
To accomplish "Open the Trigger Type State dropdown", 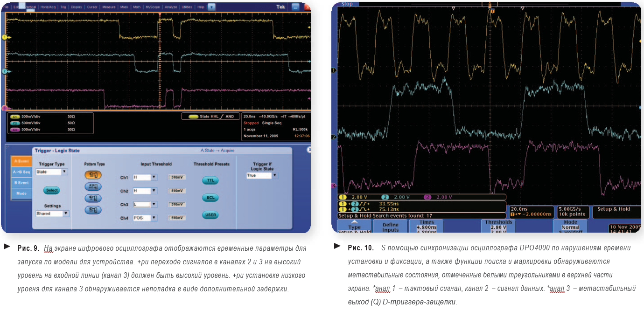I will (64, 172).
